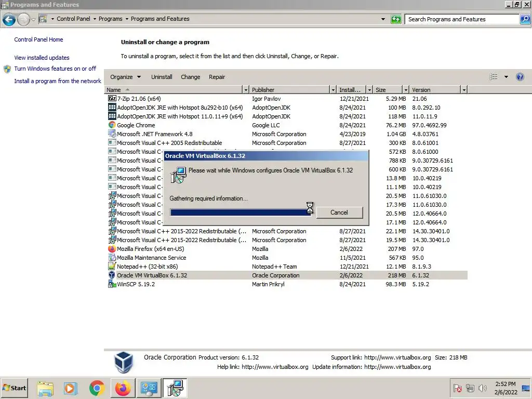The height and width of the screenshot is (399, 532).
Task: Click the Control Panel breadcrumb
Action: [x=74, y=19]
